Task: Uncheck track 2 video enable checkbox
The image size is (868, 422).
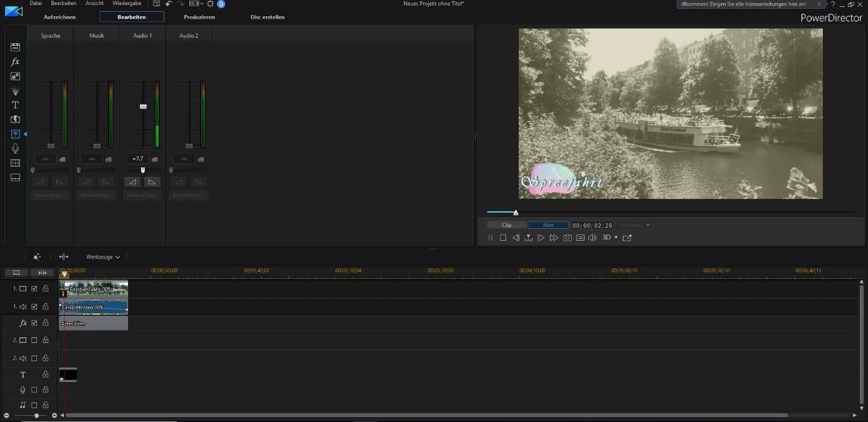Action: coord(34,340)
